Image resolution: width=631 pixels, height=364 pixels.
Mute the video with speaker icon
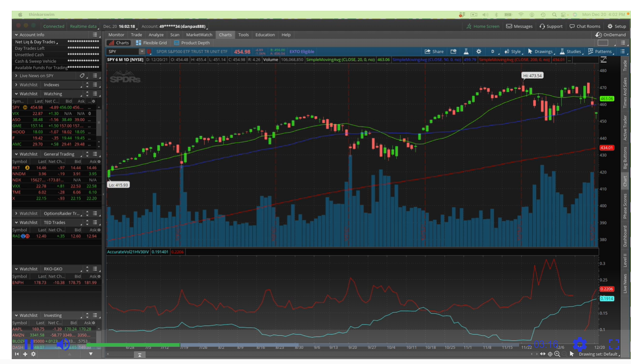click(63, 345)
